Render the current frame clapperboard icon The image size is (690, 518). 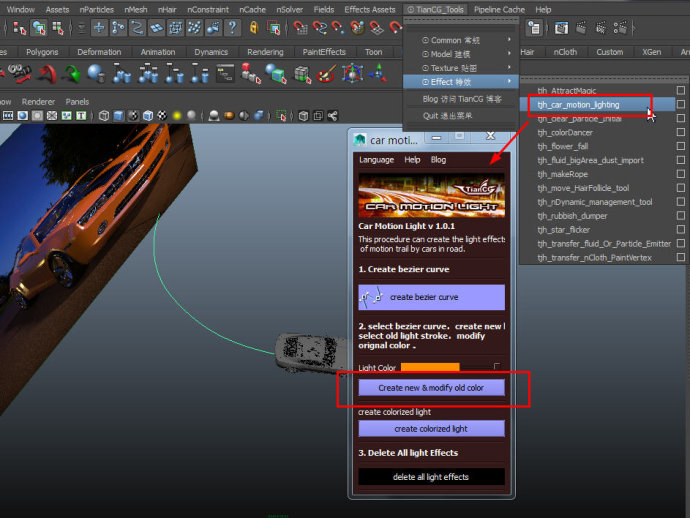(581, 28)
